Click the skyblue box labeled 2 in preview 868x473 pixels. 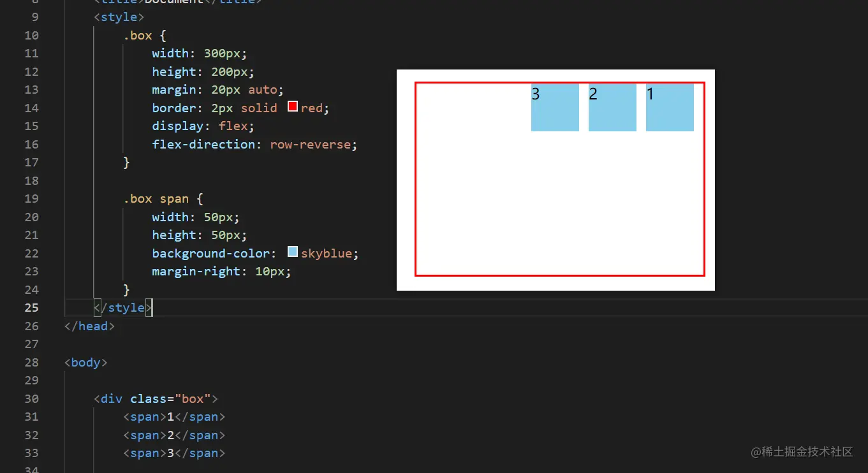[612, 108]
